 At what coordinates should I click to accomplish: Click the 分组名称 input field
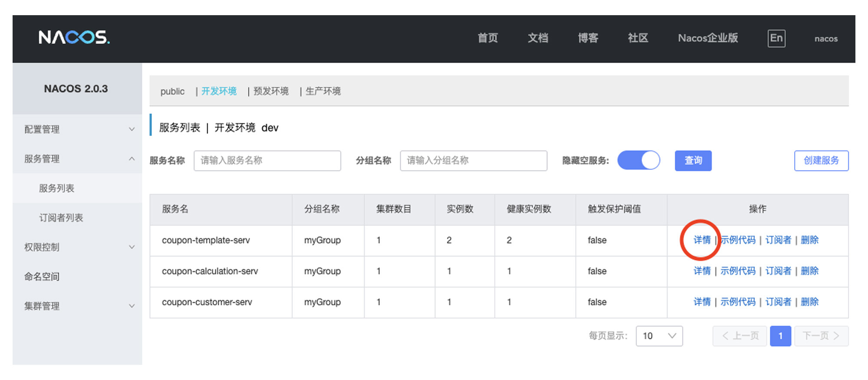tap(473, 161)
